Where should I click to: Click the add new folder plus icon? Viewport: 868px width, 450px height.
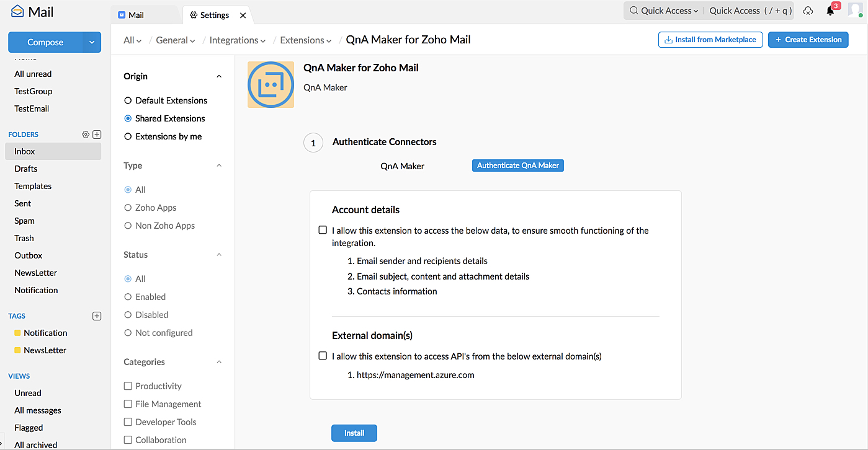[97, 134]
